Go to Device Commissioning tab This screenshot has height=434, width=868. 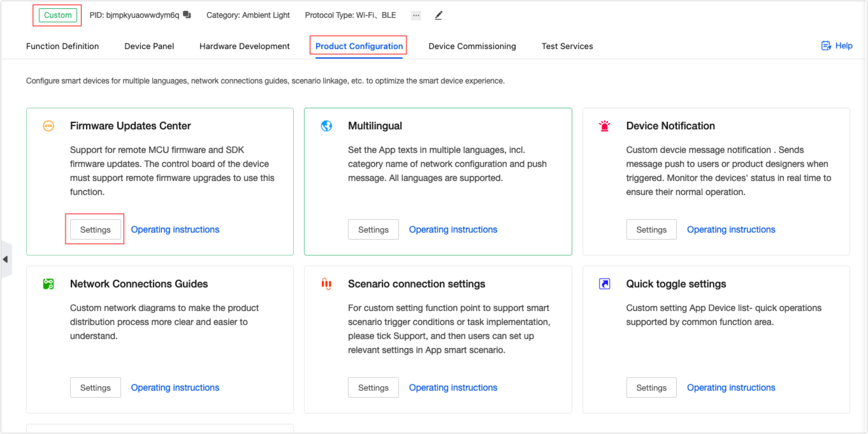[472, 46]
